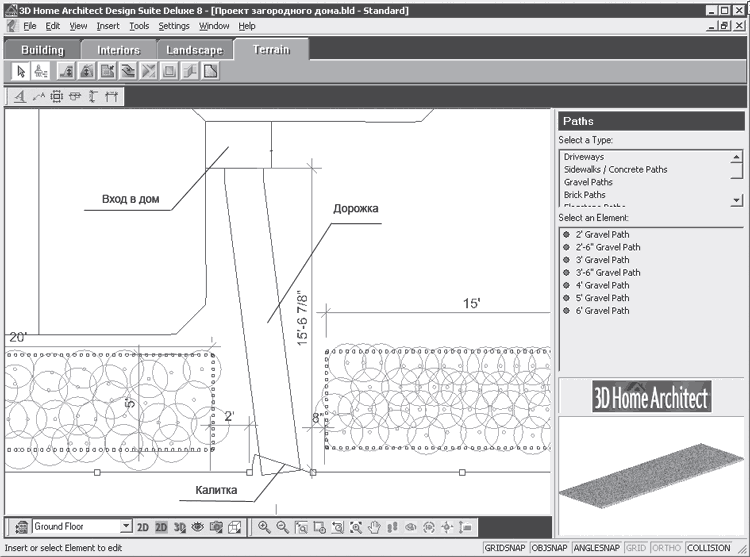This screenshot has height=557, width=750.
Task: Open the Ground Floor dropdown
Action: 125,527
